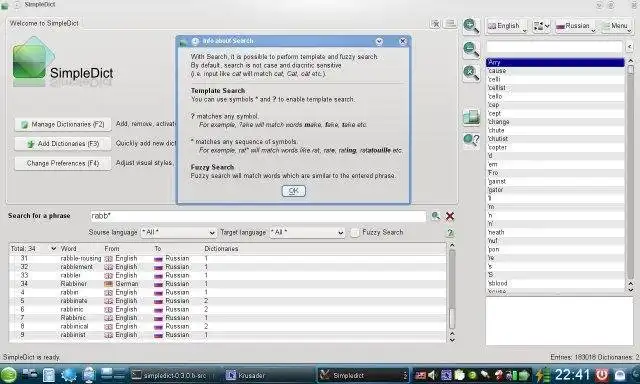Select 'cause in the word list

pyautogui.click(x=555, y=71)
